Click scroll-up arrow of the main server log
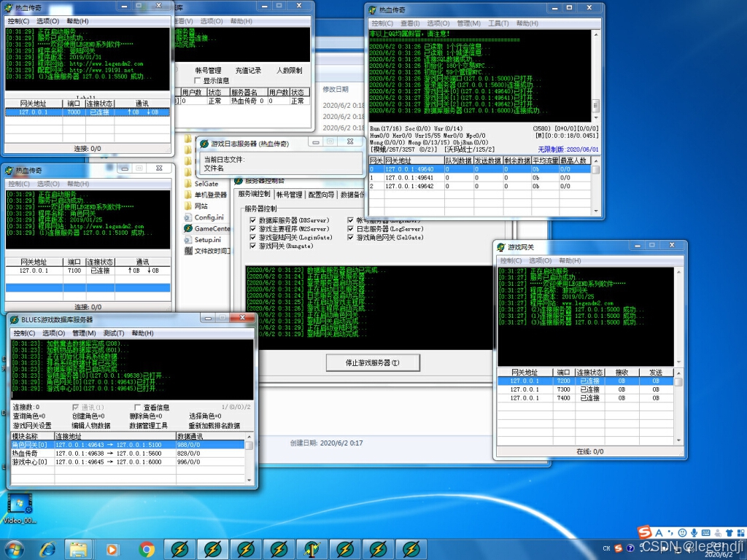Screen dimensions: 747x560 click(x=595, y=34)
